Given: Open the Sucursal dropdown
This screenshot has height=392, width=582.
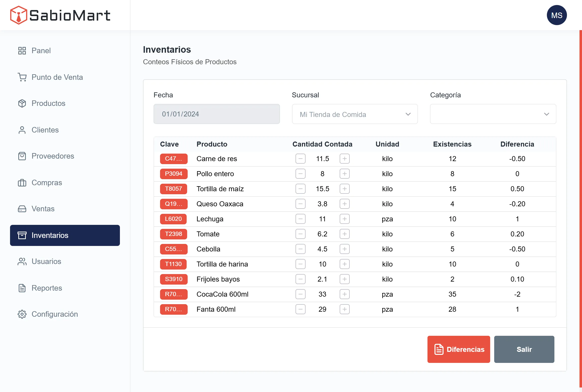Looking at the screenshot, I should [x=355, y=114].
